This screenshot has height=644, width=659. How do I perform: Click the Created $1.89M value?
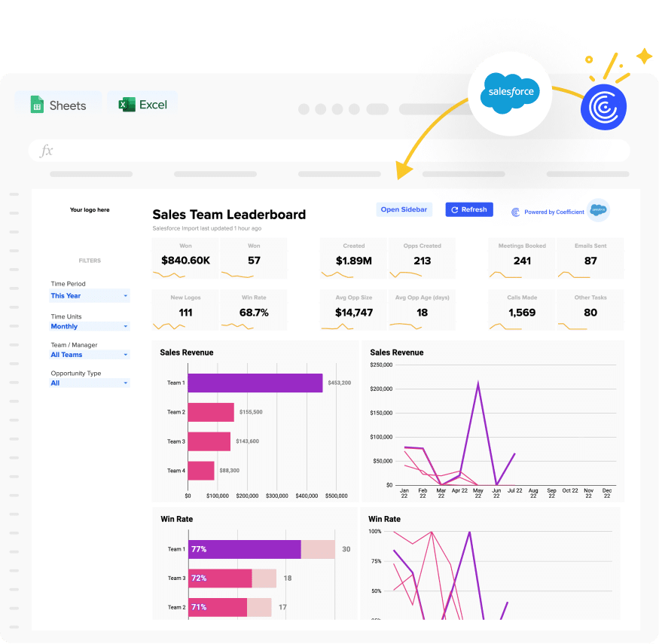coord(354,261)
